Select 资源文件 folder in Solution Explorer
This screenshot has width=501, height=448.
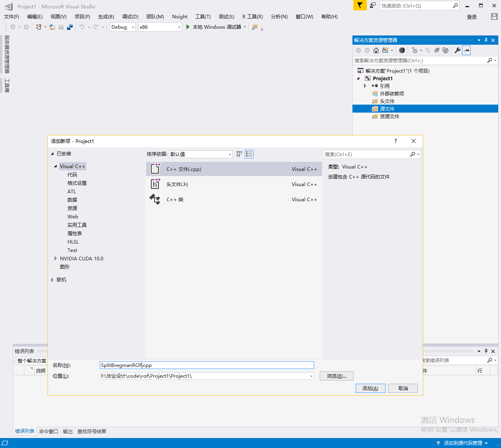390,116
